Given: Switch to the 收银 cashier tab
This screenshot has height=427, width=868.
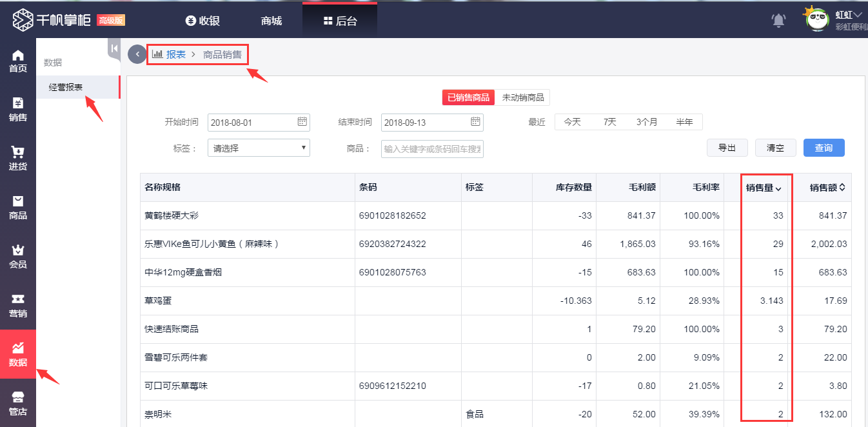Looking at the screenshot, I should click(202, 21).
